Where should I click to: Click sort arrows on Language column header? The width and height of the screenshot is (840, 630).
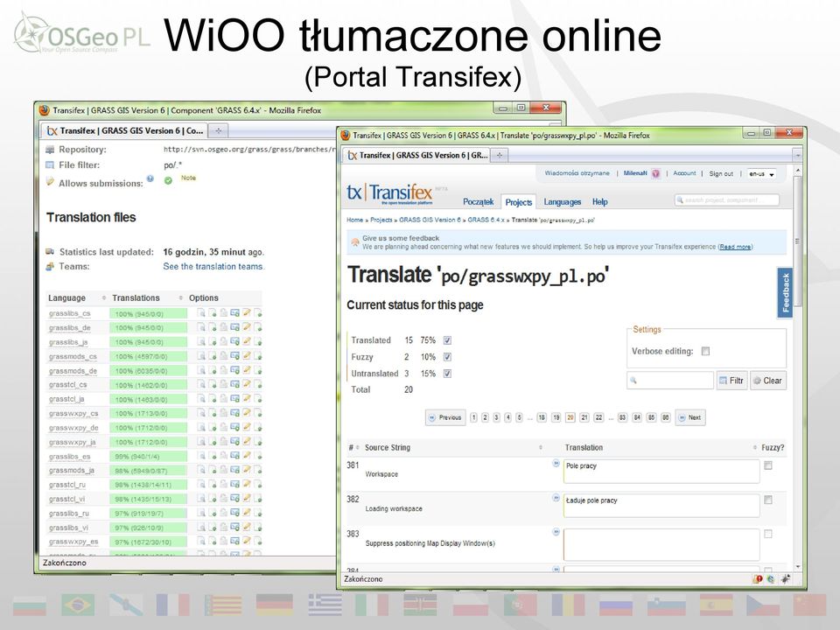pyautogui.click(x=103, y=297)
